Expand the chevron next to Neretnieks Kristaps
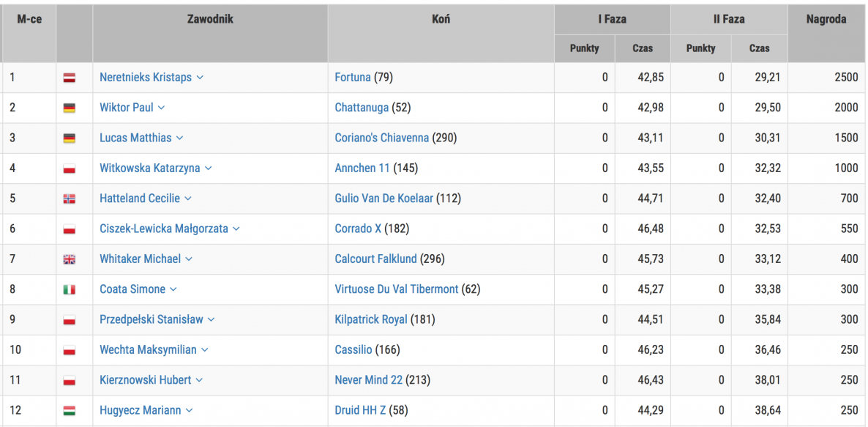Screen dimensions: 868x427 200,78
